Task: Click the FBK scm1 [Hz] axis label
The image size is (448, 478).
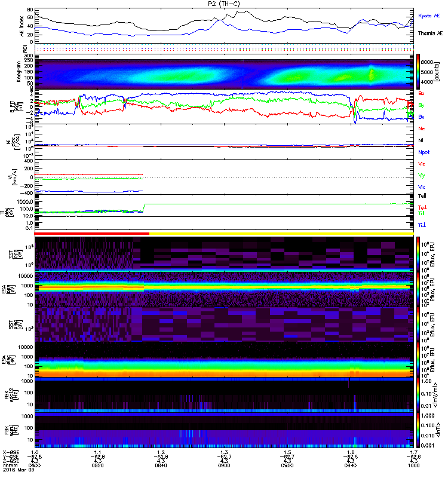Action: pyautogui.click(x=12, y=430)
